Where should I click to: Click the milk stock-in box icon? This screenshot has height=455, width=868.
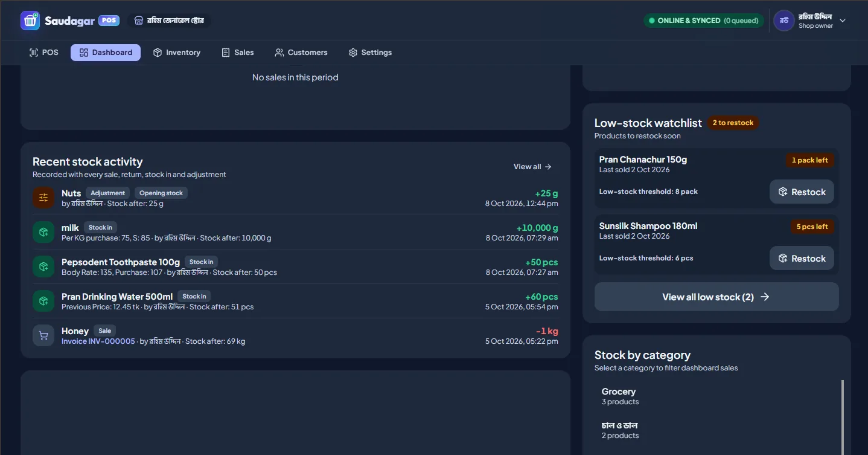pos(43,232)
